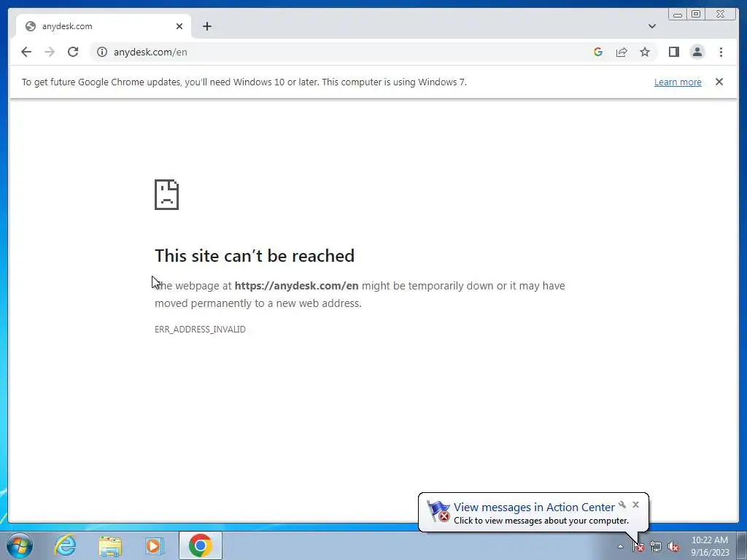Click the sad page error icon
Screen dimensions: 747x560
tap(167, 194)
